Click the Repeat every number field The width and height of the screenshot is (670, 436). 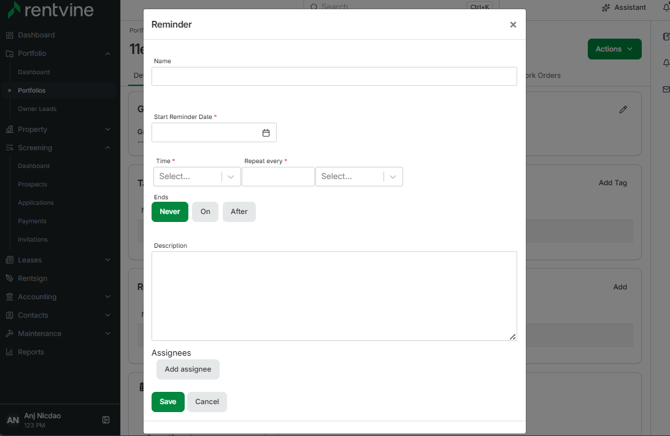(278, 177)
